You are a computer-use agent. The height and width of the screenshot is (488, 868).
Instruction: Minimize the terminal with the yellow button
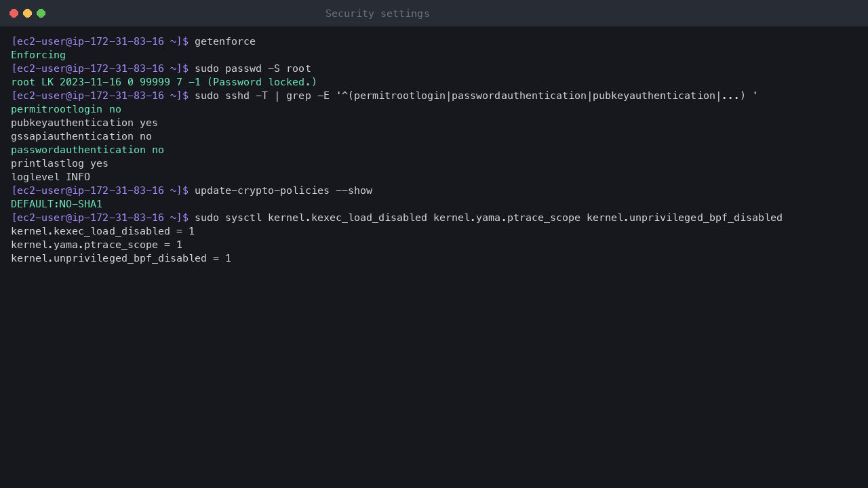click(x=27, y=14)
